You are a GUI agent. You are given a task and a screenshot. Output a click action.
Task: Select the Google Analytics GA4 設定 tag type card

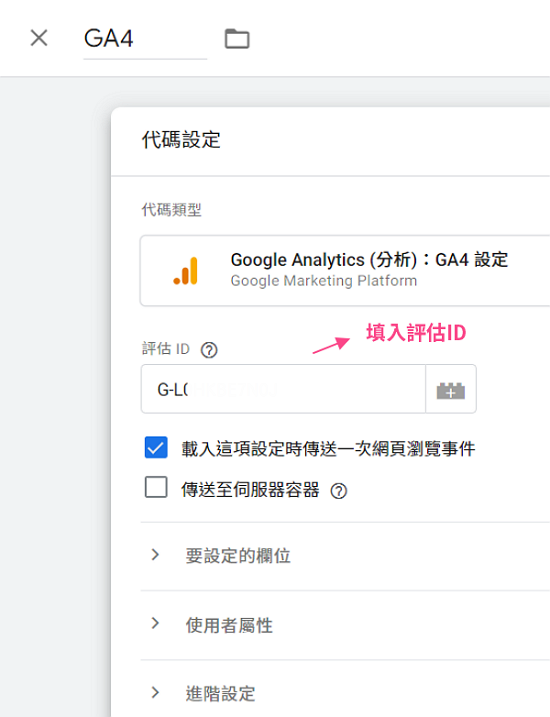pos(345,271)
